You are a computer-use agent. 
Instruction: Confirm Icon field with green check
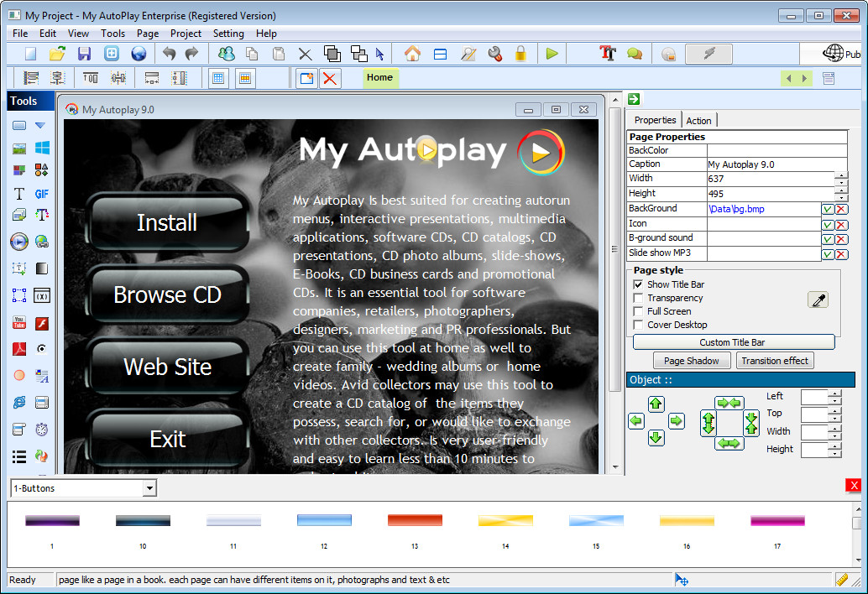827,225
